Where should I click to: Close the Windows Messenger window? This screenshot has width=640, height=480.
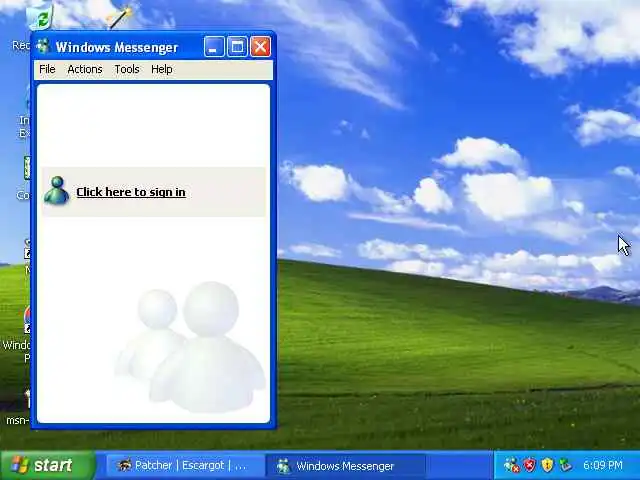click(260, 47)
